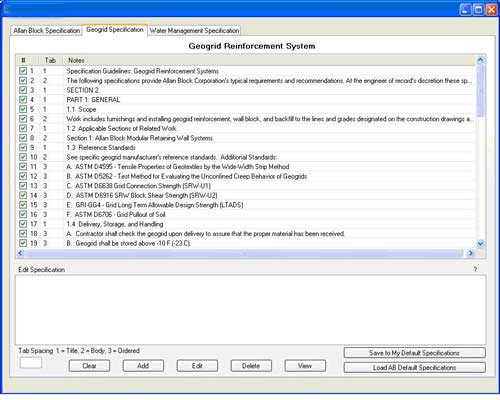Click the horizontal scroll right arrow
Viewport: 500px width, 400px height.
[x=471, y=253]
